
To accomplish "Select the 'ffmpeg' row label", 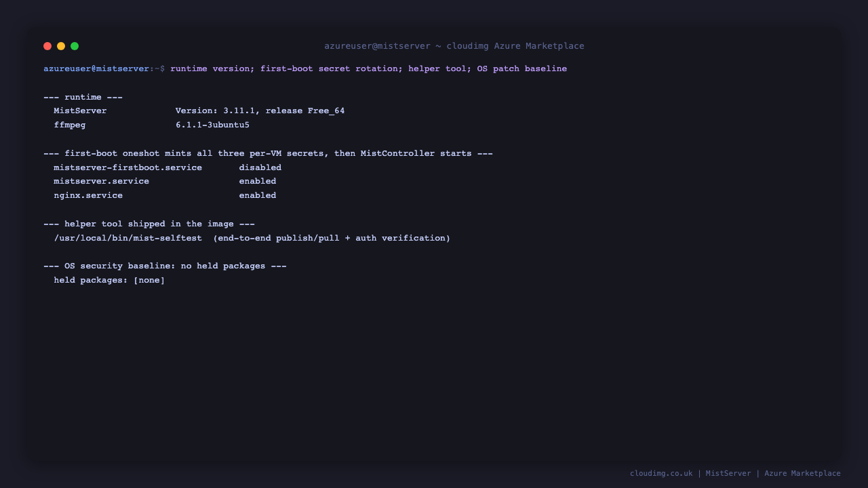I will 70,125.
